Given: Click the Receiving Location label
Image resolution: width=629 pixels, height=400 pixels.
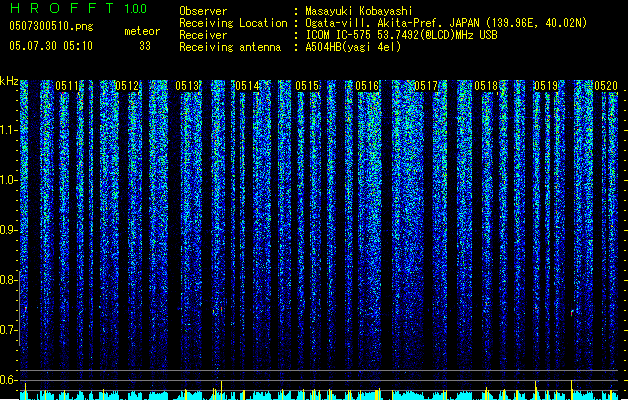Looking at the screenshot, I should coord(233,23).
